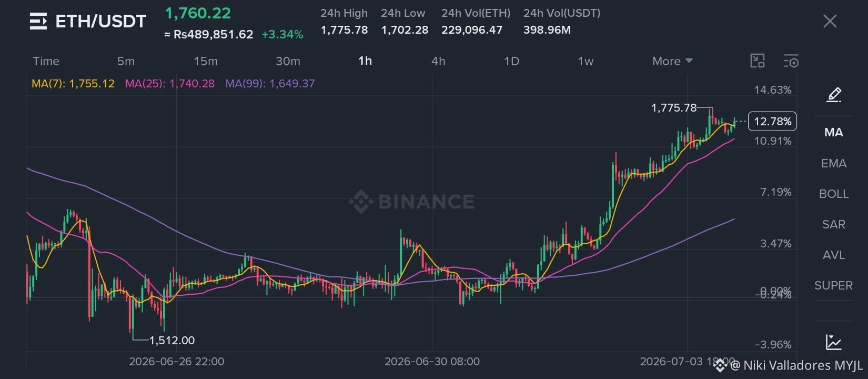Click the 10.91% axis label

(773, 141)
